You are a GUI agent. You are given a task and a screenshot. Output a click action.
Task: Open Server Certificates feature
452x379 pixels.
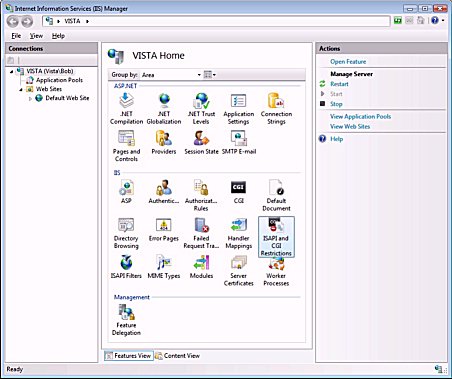pos(239,271)
